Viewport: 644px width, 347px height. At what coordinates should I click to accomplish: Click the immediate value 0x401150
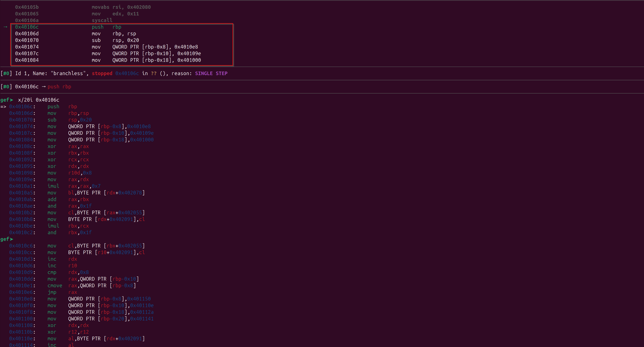point(139,299)
